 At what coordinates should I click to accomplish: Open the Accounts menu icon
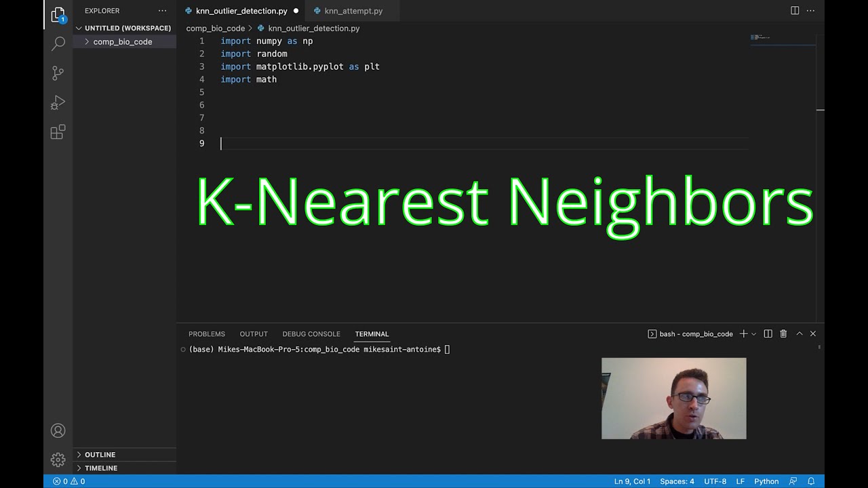(58, 430)
